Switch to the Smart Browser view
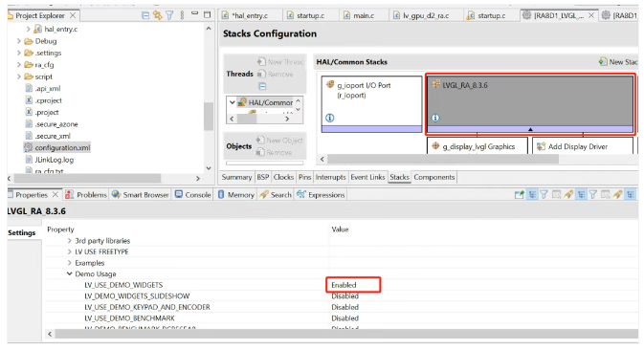 (141, 195)
